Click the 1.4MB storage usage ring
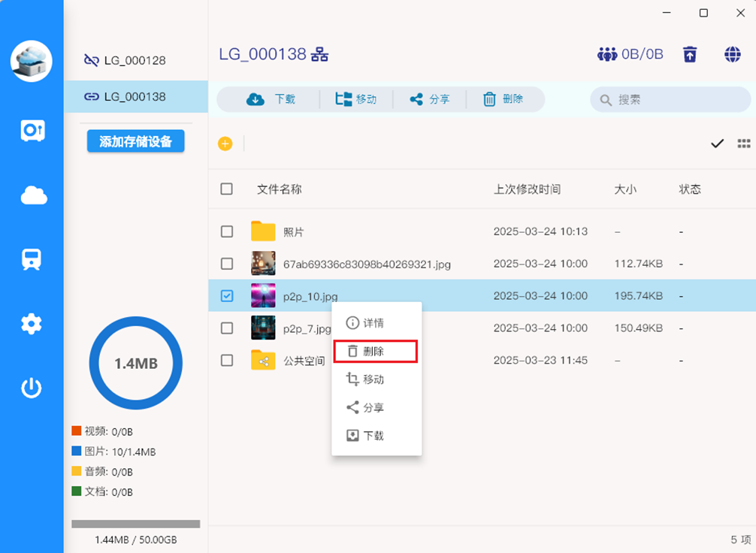Viewport: 756px width, 553px height. [136, 363]
